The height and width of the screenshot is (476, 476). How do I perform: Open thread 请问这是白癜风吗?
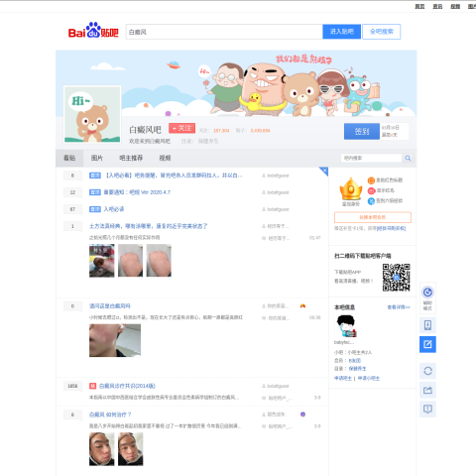[x=110, y=306]
